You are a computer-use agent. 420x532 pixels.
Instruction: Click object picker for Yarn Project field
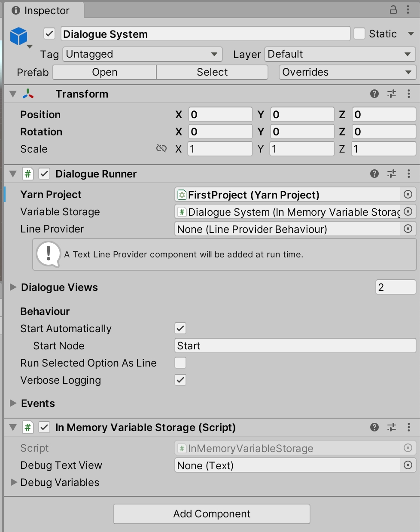click(408, 195)
